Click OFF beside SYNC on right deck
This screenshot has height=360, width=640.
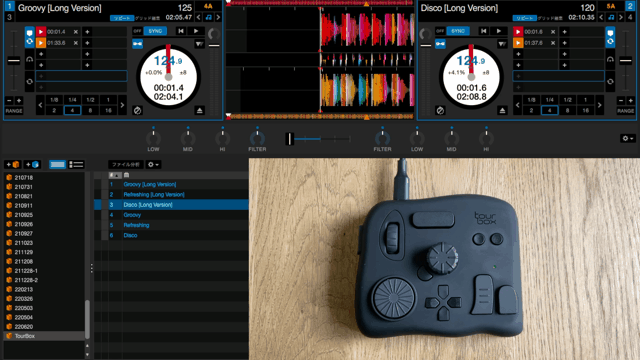click(x=440, y=31)
